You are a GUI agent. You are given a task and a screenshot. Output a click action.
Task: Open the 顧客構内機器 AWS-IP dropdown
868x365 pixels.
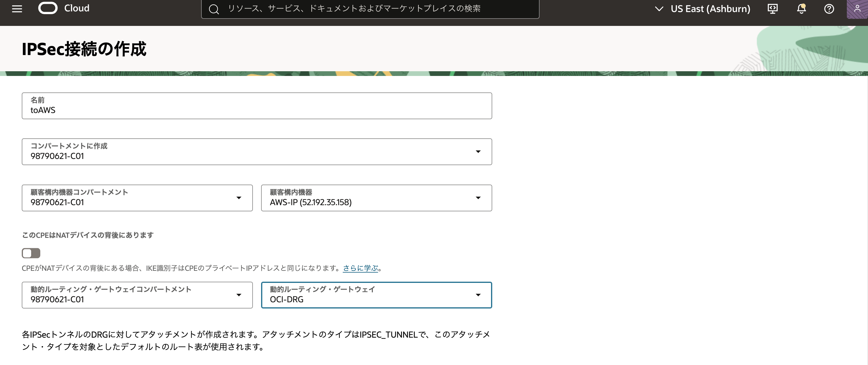click(376, 198)
